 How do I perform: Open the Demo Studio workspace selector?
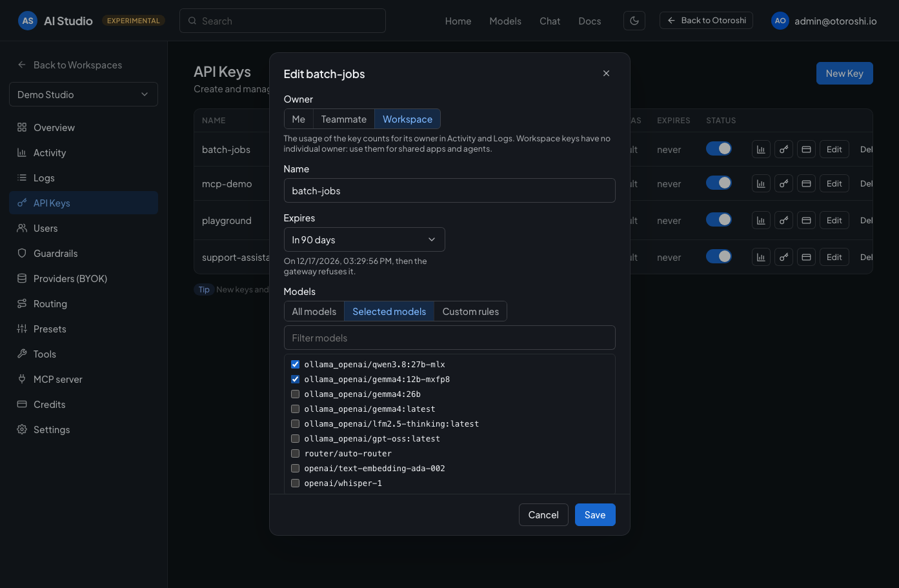pos(83,94)
